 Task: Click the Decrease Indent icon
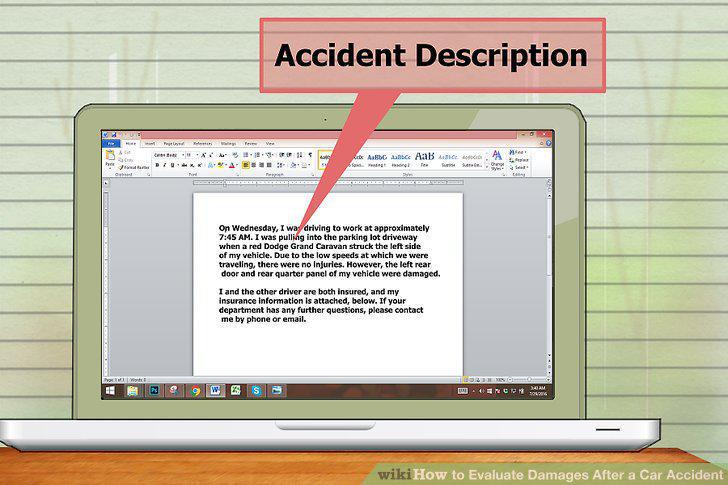click(281, 155)
